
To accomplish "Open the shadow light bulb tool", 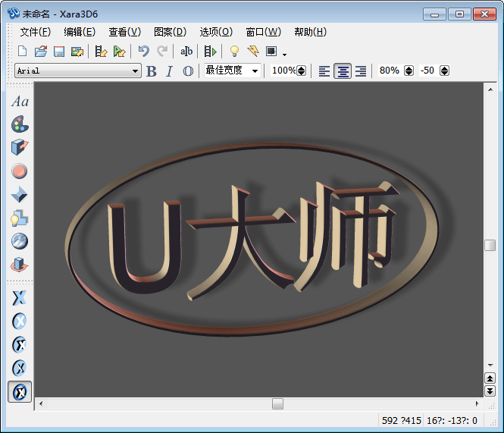I will [19, 218].
